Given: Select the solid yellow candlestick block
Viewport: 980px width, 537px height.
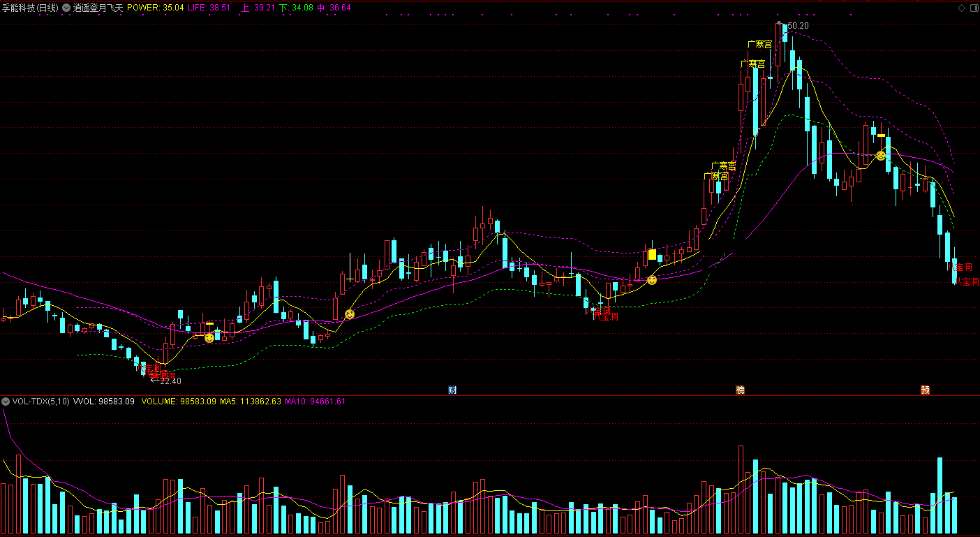Looking at the screenshot, I should point(652,254).
